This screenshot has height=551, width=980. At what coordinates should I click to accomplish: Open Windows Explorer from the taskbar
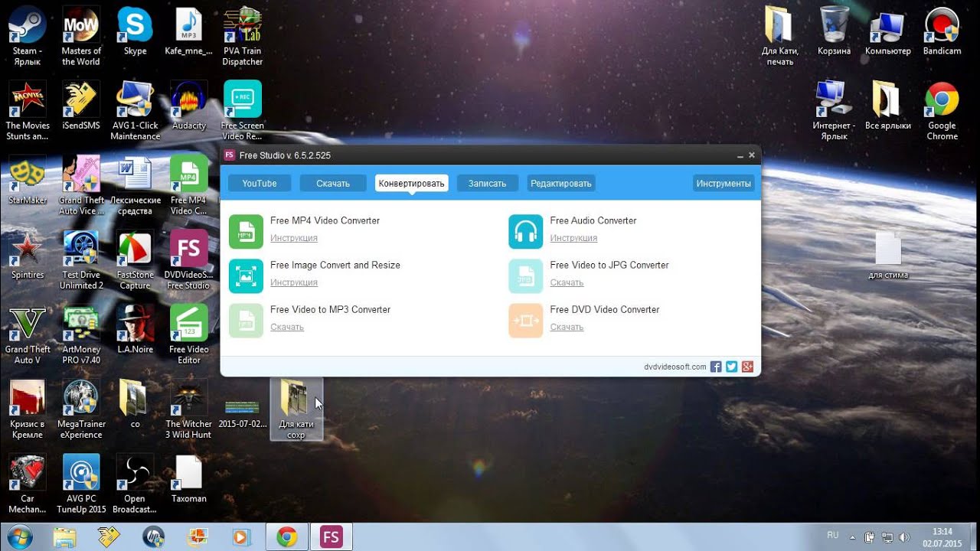65,537
